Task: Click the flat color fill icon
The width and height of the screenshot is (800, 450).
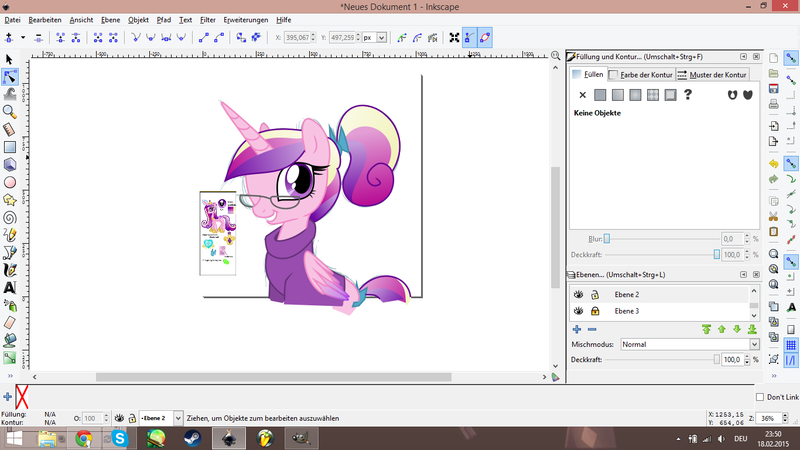Action: 599,95
